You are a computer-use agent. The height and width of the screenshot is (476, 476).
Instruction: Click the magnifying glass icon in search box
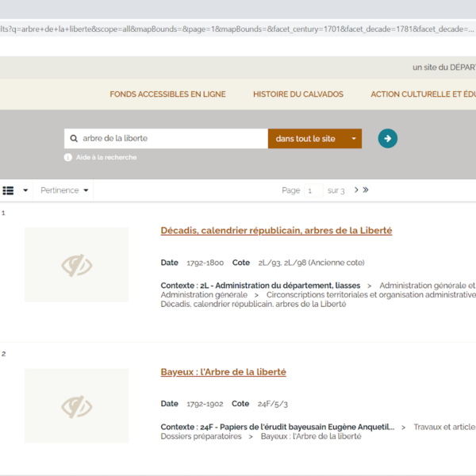[x=75, y=138]
